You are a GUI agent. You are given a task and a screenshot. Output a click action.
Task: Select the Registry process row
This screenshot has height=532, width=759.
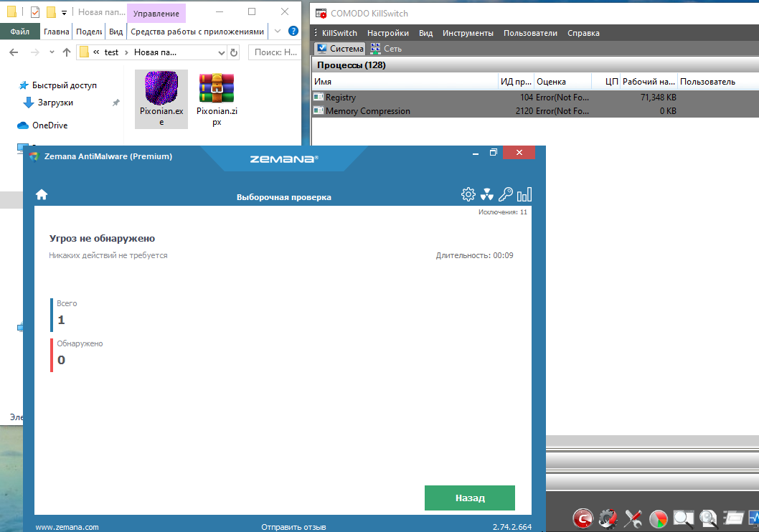[x=535, y=98]
